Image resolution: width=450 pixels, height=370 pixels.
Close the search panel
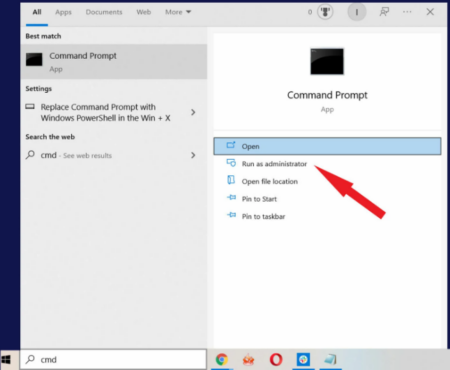(x=430, y=12)
